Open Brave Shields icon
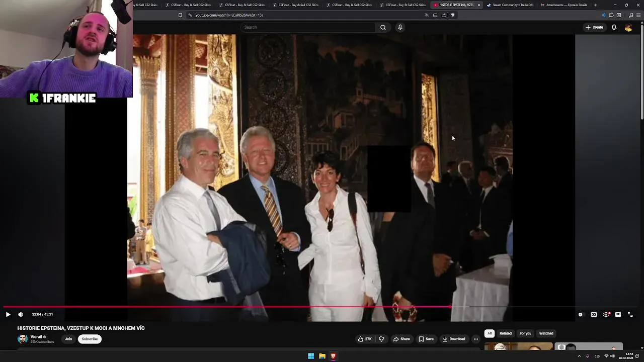This screenshot has height=362, width=644. coord(452,15)
